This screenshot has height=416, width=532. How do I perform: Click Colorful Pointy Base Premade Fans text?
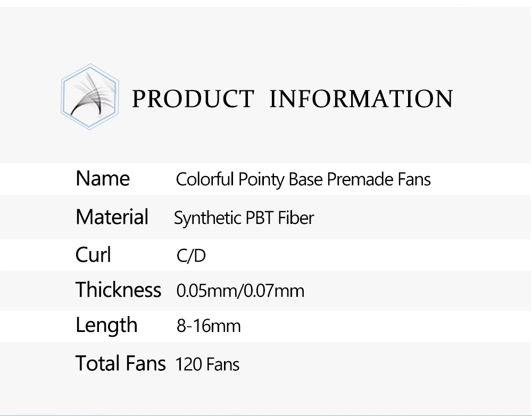pyautogui.click(x=303, y=179)
